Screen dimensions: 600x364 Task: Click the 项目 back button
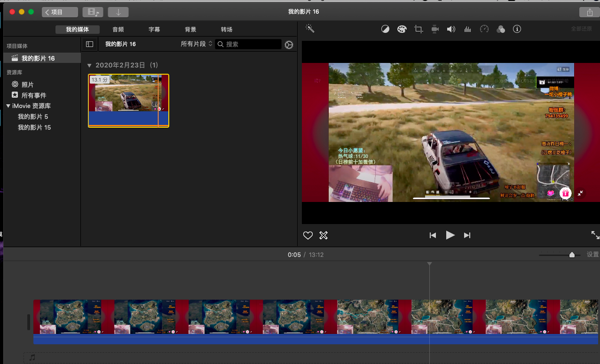(60, 12)
